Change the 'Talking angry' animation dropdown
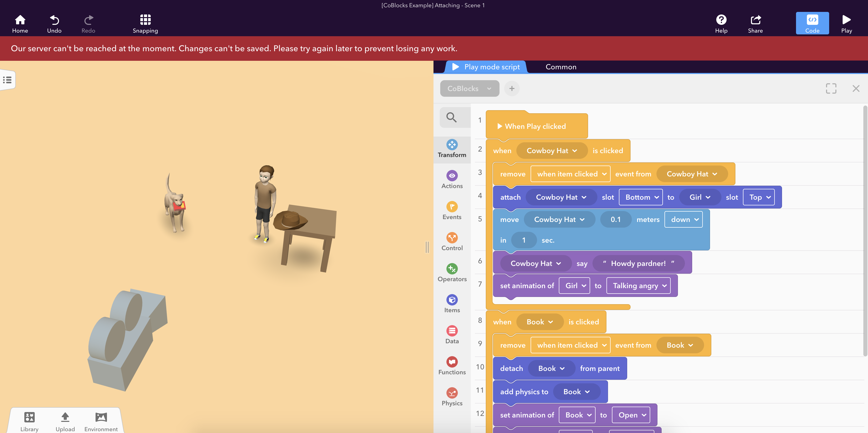The height and width of the screenshot is (433, 868). coord(638,286)
